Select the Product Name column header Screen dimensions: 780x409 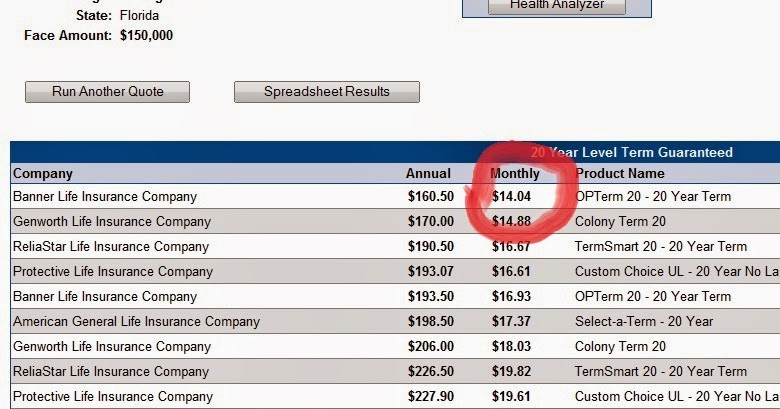[620, 173]
